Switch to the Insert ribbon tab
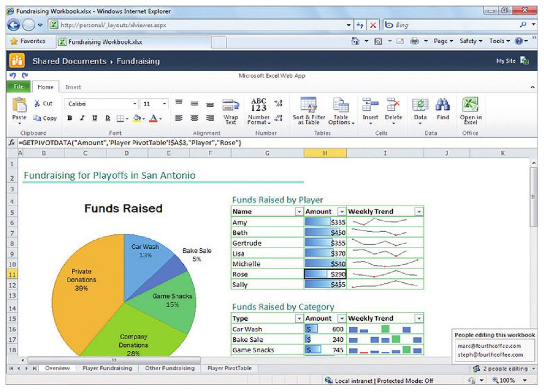The width and height of the screenshot is (544, 392). (x=73, y=87)
